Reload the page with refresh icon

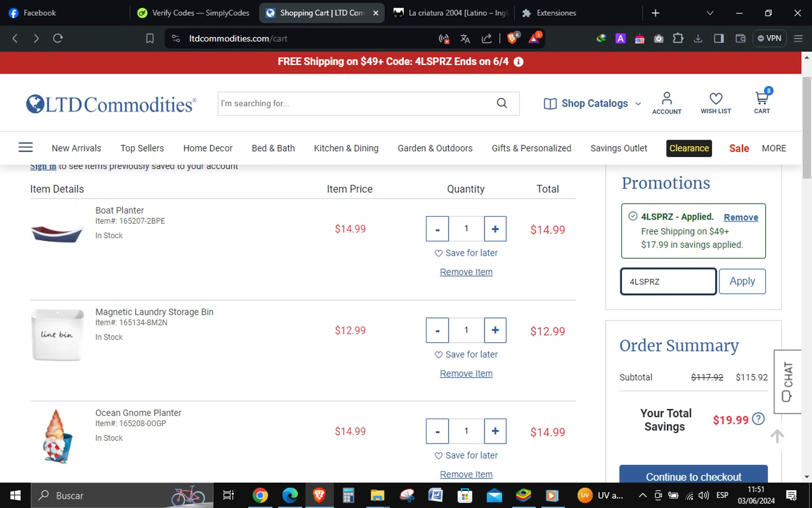[x=58, y=38]
